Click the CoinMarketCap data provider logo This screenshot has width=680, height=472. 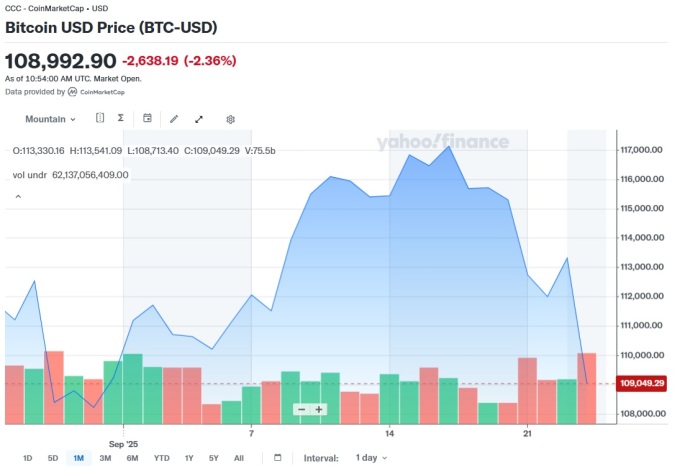pyautogui.click(x=97, y=92)
